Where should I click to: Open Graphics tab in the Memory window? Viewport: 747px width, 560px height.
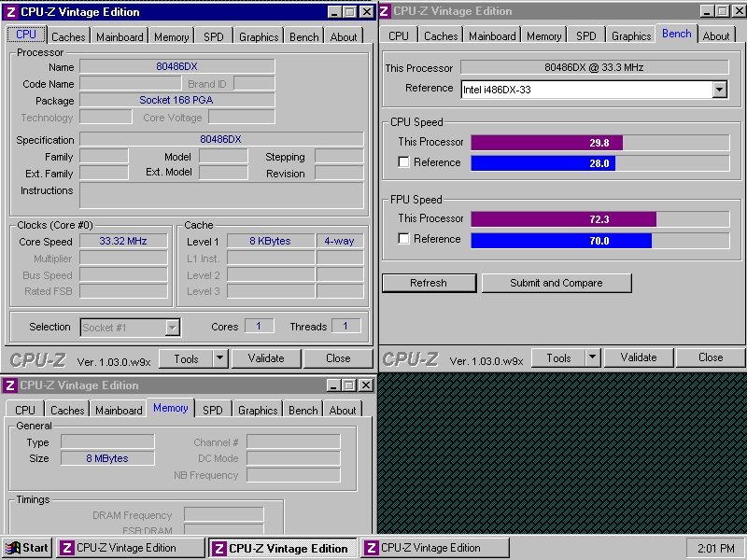point(258,410)
